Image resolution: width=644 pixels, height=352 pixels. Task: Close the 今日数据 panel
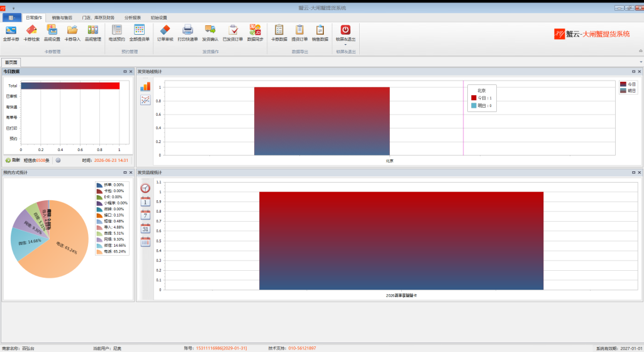pyautogui.click(x=131, y=72)
